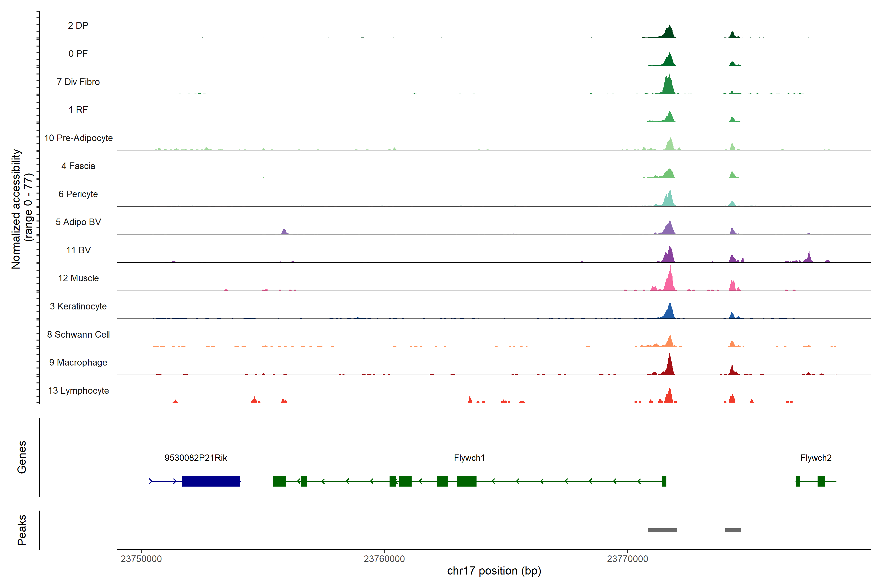Screen dimensions: 882x588
Task: Click the blue 9530082P21Rik exon block
Action: click(x=211, y=481)
